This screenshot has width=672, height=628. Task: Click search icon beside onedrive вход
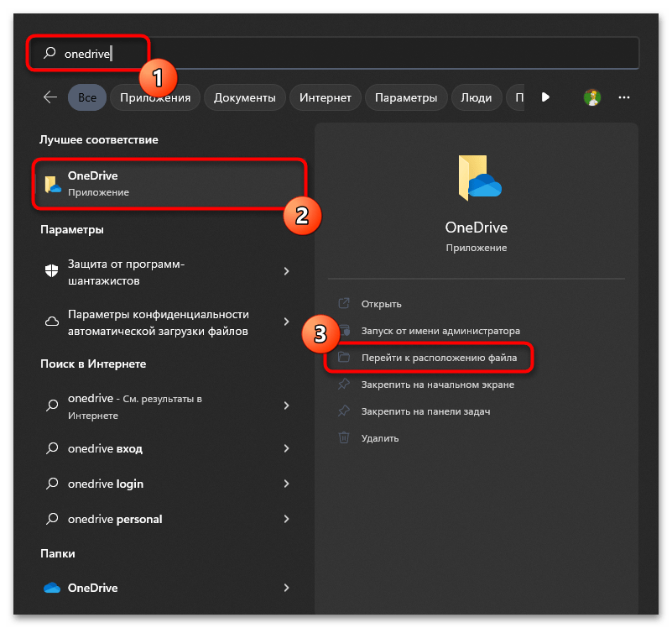(x=52, y=448)
